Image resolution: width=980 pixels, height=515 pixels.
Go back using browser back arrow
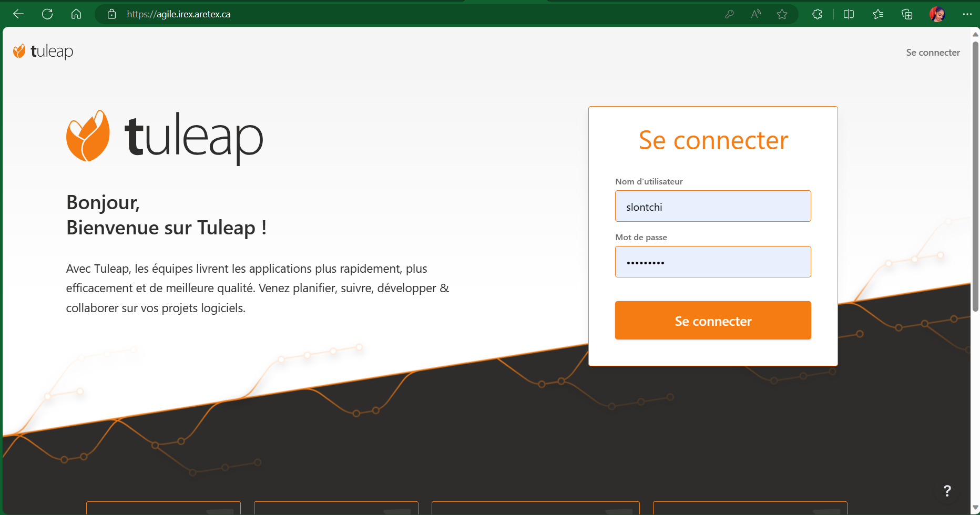[18, 14]
